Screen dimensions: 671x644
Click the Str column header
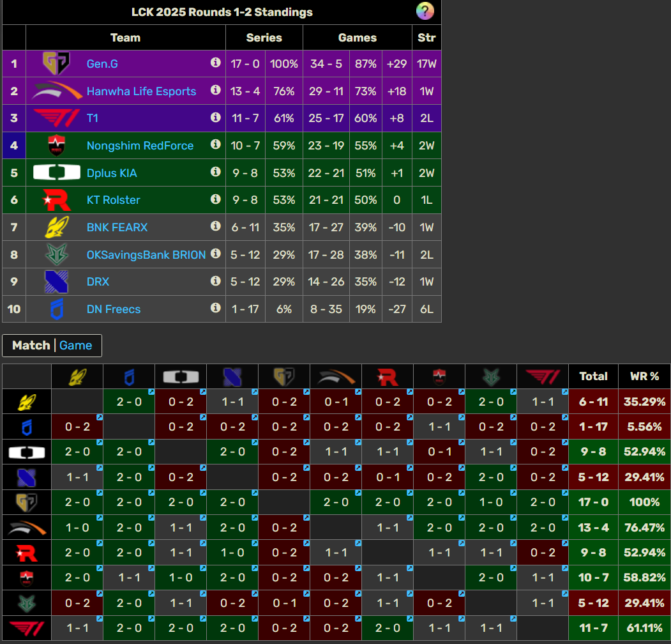[x=426, y=38]
